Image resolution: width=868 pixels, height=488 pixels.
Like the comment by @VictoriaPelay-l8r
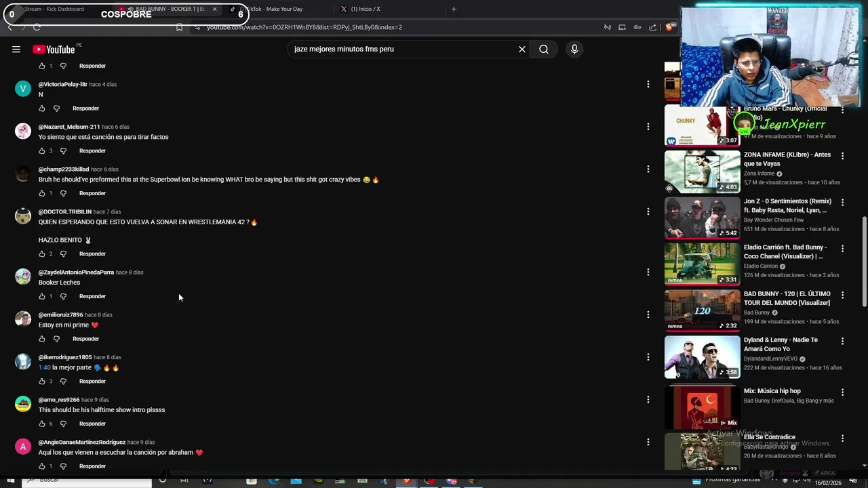(42, 108)
